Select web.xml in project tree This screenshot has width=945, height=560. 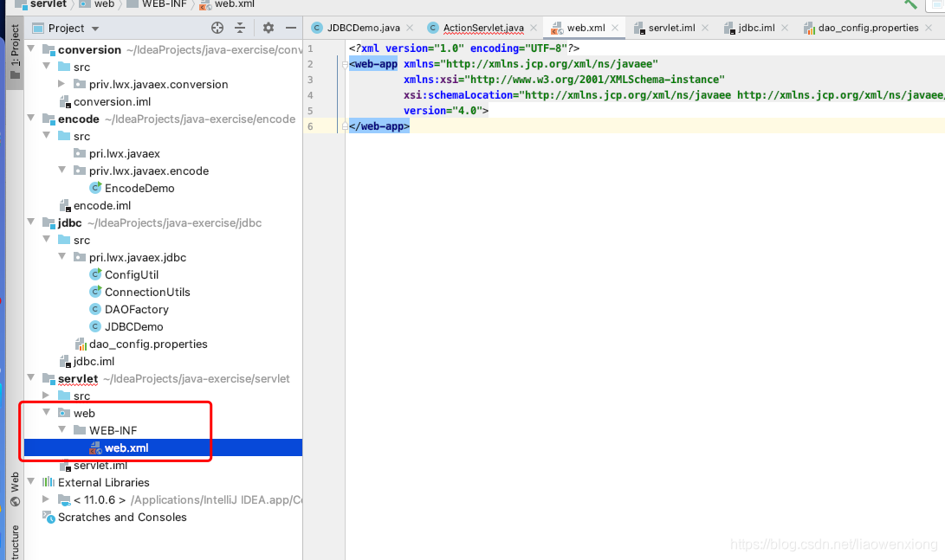pos(126,448)
